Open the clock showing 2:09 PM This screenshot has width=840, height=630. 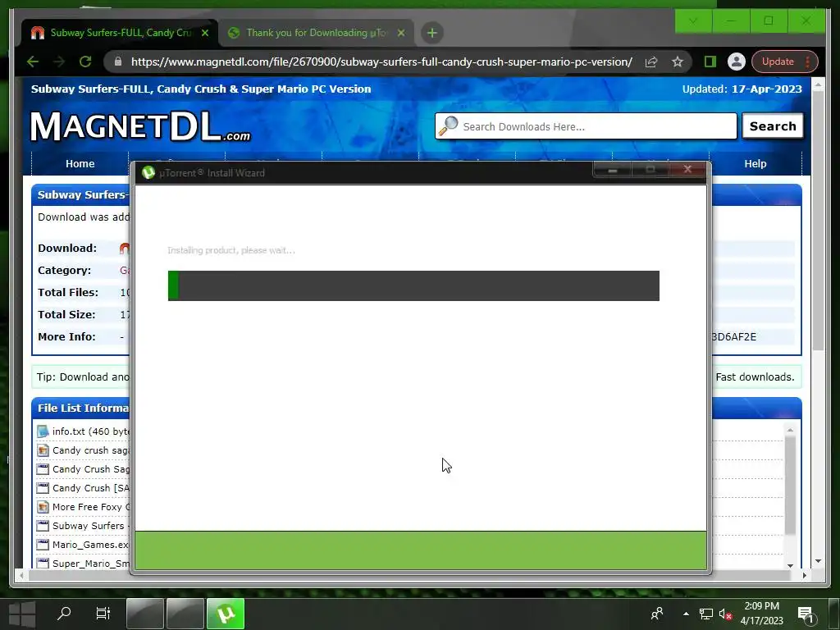[762, 614]
